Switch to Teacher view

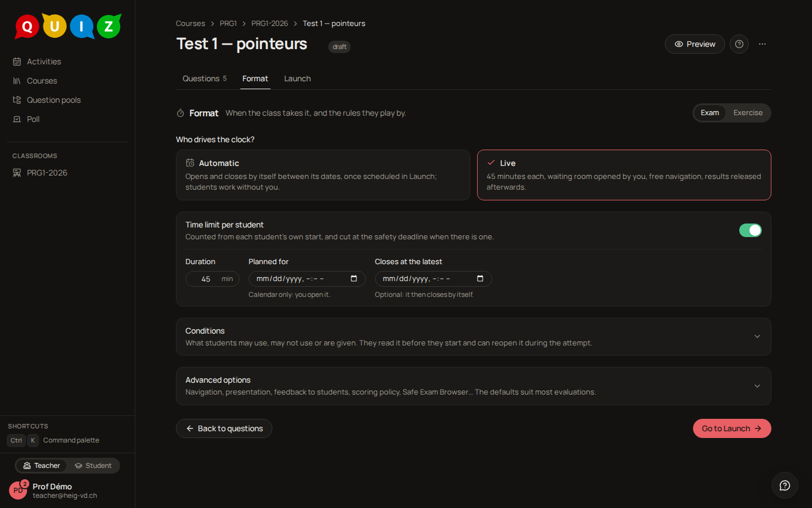pyautogui.click(x=42, y=466)
